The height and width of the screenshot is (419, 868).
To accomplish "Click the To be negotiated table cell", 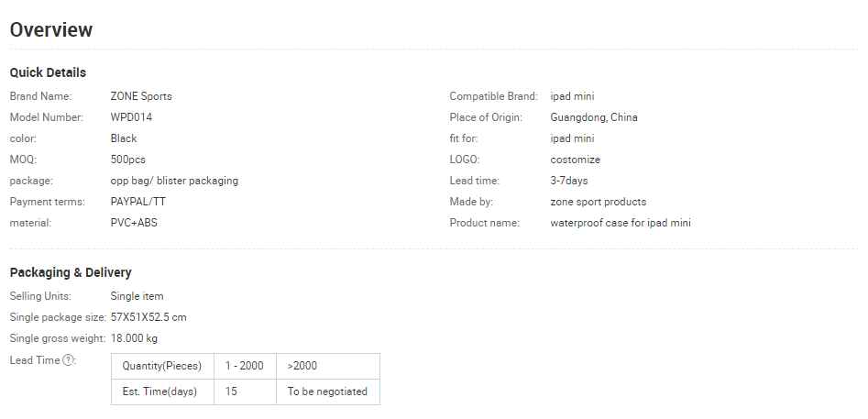I will (328, 391).
